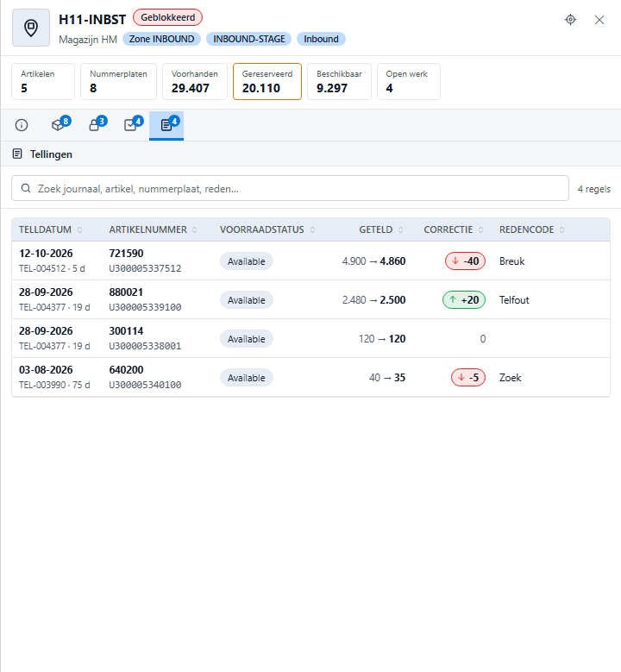Image resolution: width=621 pixels, height=672 pixels.
Task: Sort by REDENCODE column
Action: [531, 229]
